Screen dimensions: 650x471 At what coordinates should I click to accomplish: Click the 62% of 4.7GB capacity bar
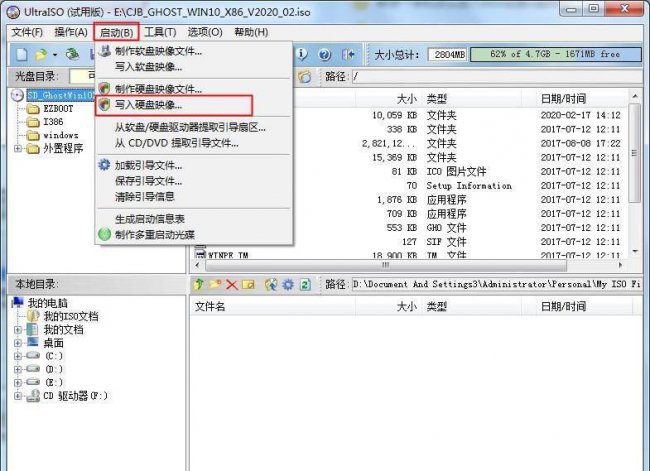point(555,54)
